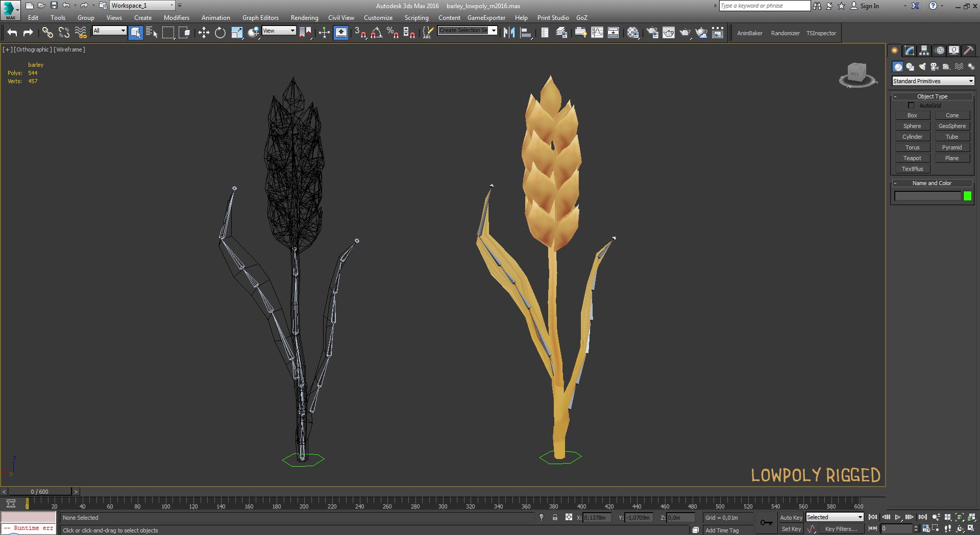Click the Align tool icon
Viewport: 980px width, 535px height.
[x=526, y=33]
